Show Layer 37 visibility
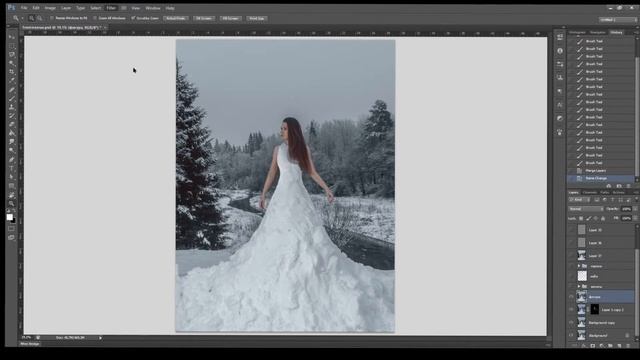640x360 pixels. 571,256
